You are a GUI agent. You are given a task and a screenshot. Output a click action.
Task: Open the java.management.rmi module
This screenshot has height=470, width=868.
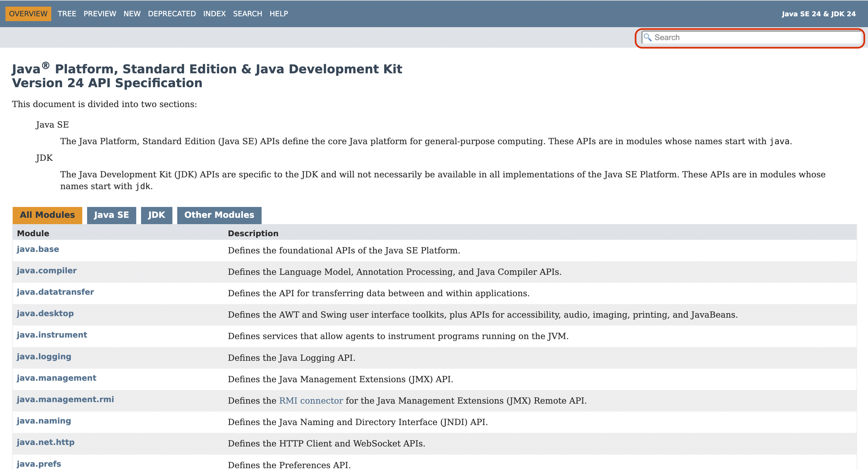click(x=65, y=399)
